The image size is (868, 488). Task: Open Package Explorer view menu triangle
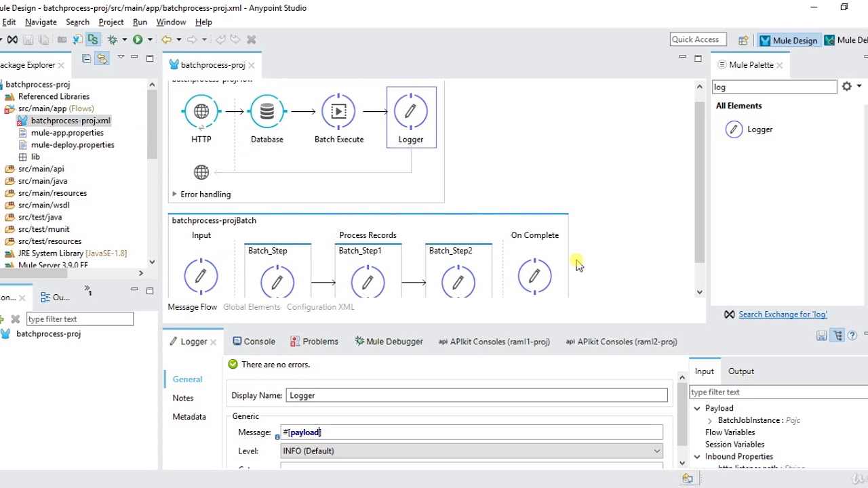pos(121,57)
